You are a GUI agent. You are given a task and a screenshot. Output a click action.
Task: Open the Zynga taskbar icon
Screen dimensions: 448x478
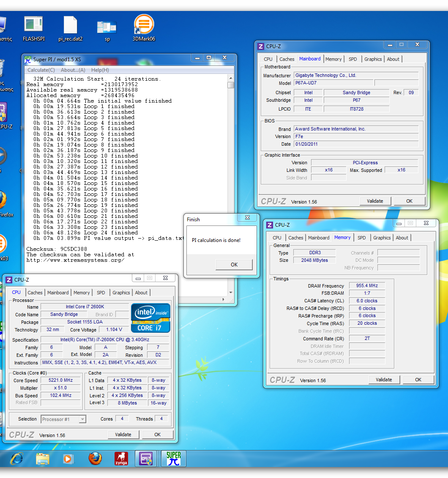pos(121,459)
